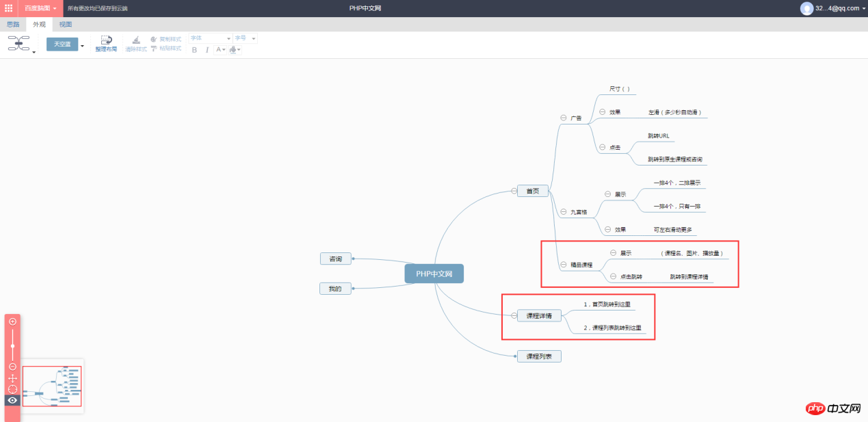Select the 一排4个，二排展示 node
Viewport: 868px width, 422px height.
coord(677,183)
